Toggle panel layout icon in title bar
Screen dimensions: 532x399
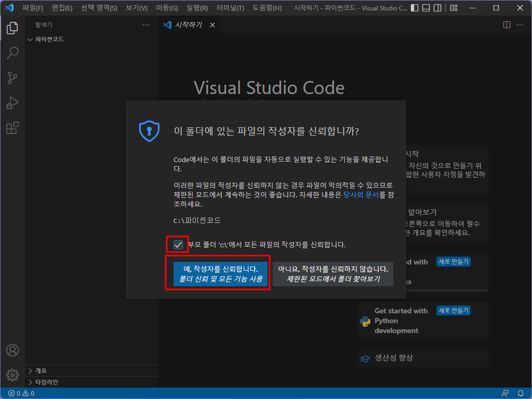(x=426, y=8)
